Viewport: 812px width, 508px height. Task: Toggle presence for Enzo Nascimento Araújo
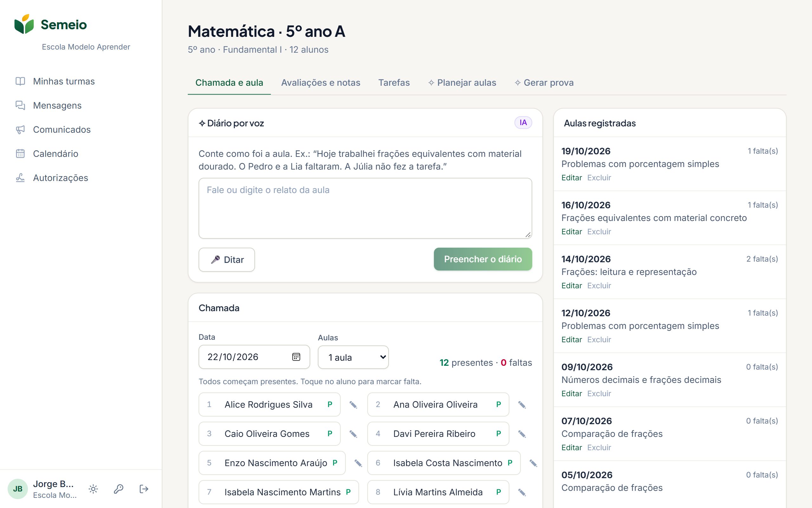pyautogui.click(x=272, y=463)
